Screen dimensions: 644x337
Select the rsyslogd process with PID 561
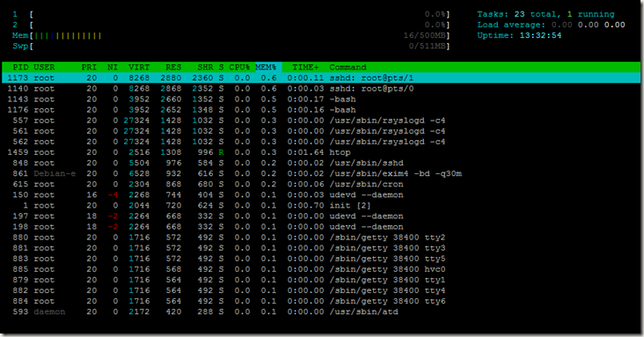click(x=321, y=131)
